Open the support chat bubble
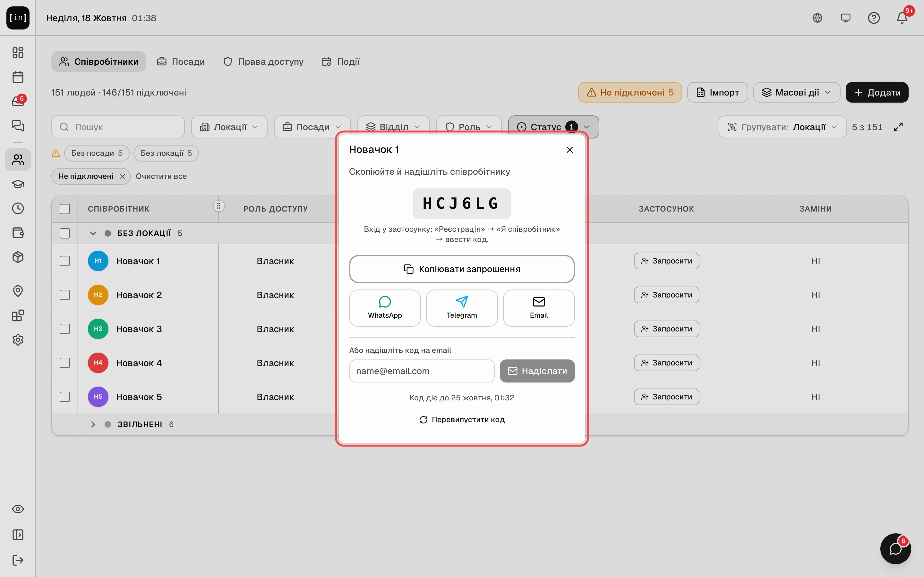Image resolution: width=924 pixels, height=577 pixels. (895, 549)
